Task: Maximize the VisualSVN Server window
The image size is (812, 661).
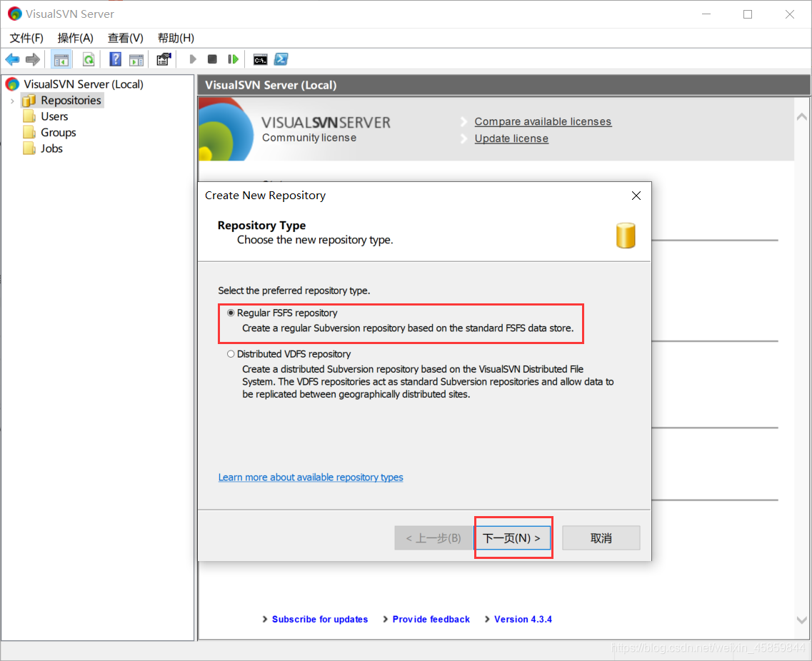Action: (x=748, y=14)
